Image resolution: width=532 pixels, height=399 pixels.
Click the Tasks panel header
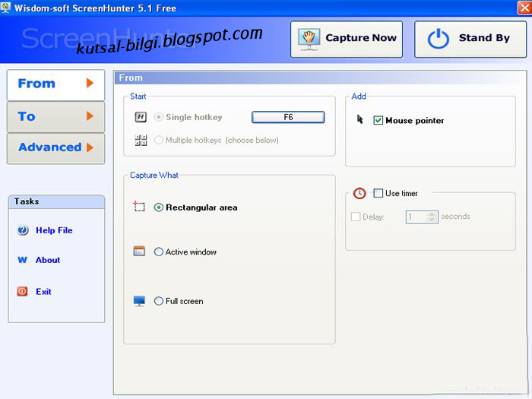point(56,202)
